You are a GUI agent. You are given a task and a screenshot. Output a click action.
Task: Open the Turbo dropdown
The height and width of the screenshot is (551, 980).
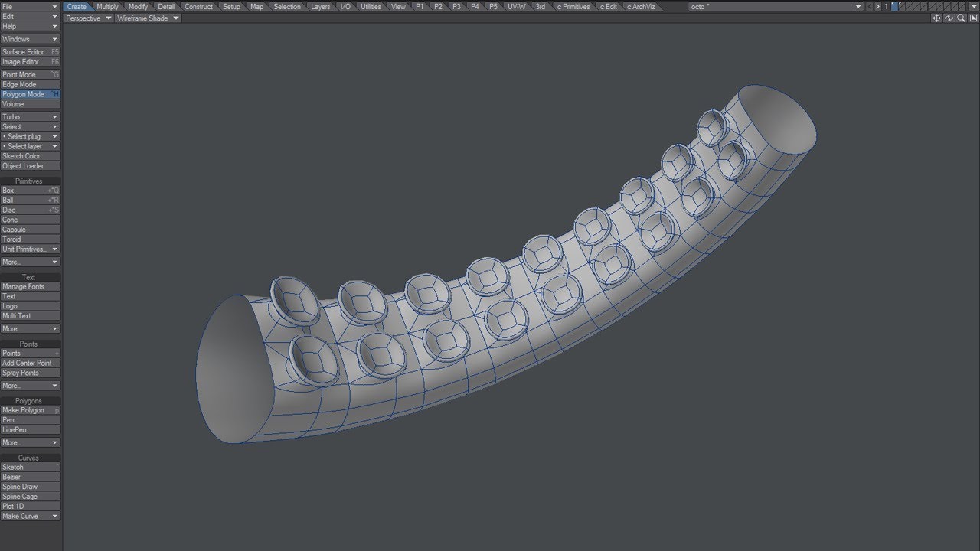click(31, 117)
